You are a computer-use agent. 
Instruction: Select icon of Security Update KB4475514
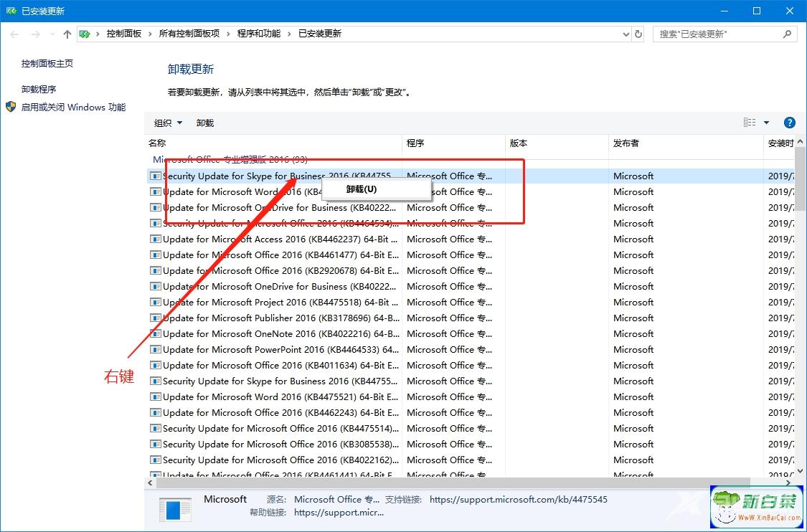155,428
